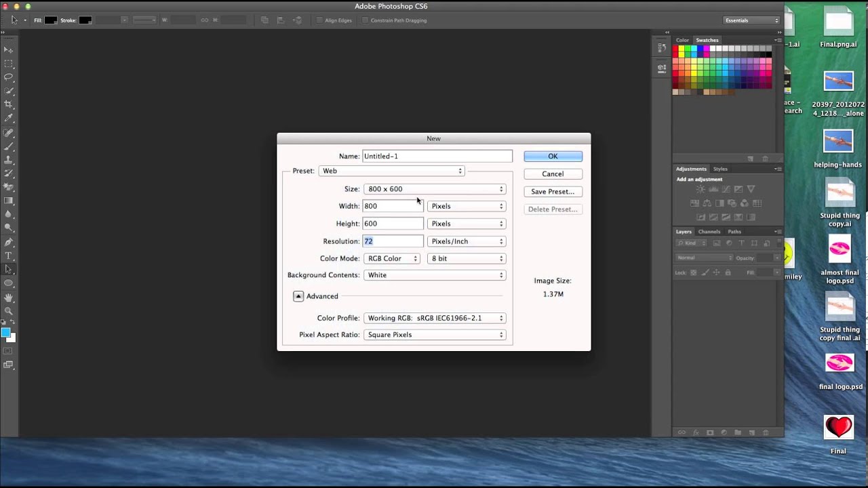Open the Essentials workspace dropdown
The height and width of the screenshot is (488, 868).
click(x=751, y=20)
